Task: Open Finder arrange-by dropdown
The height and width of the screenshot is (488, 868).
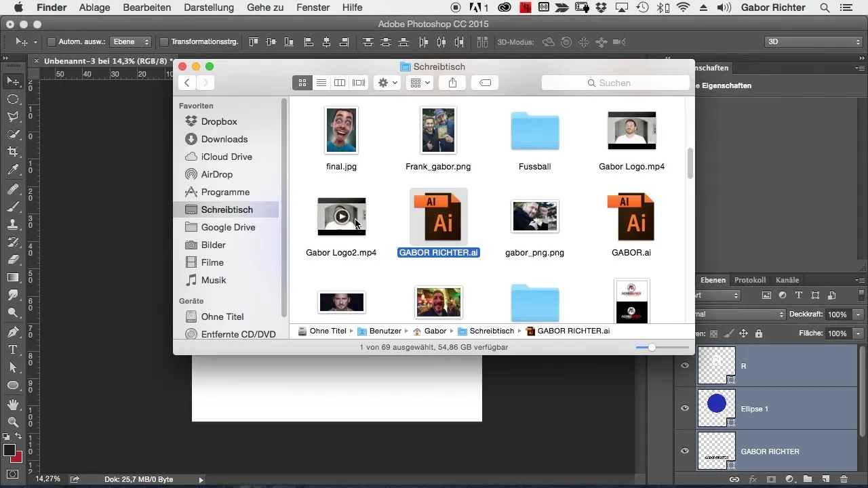Action: (420, 83)
